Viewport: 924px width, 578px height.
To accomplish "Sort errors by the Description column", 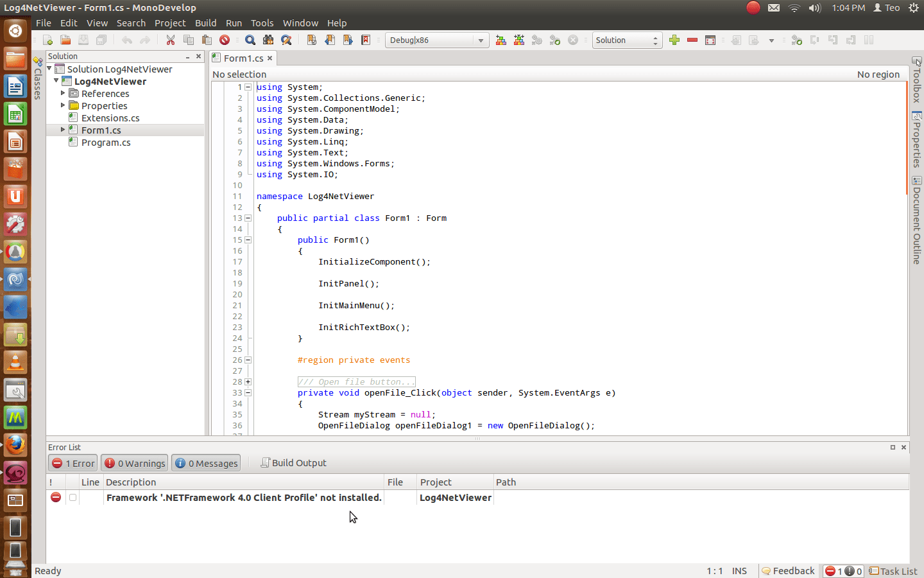I will coord(243,482).
